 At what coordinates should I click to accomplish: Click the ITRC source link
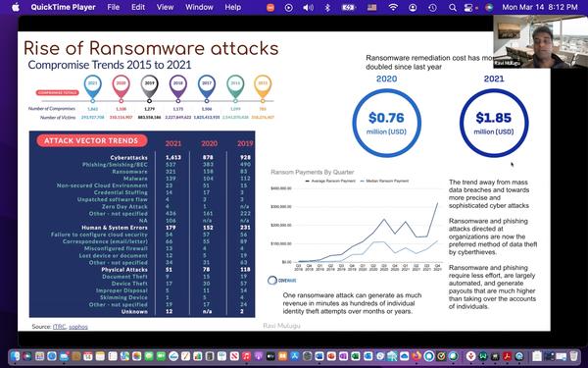[59, 327]
